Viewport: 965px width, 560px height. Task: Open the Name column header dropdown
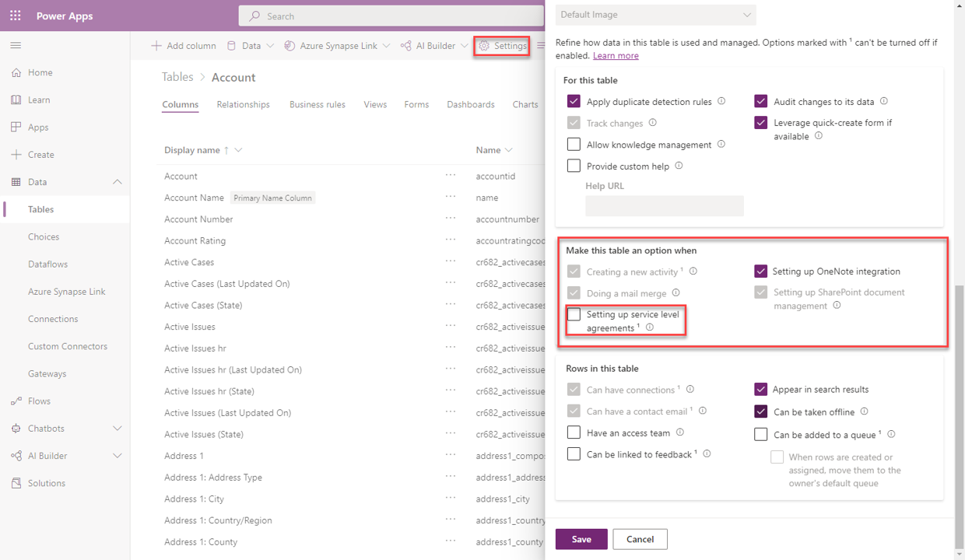(x=509, y=150)
